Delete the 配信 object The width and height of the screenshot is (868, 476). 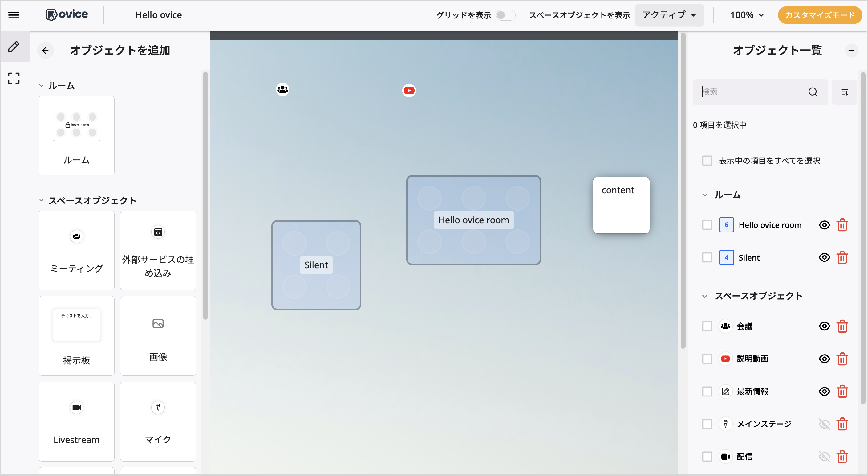click(842, 457)
